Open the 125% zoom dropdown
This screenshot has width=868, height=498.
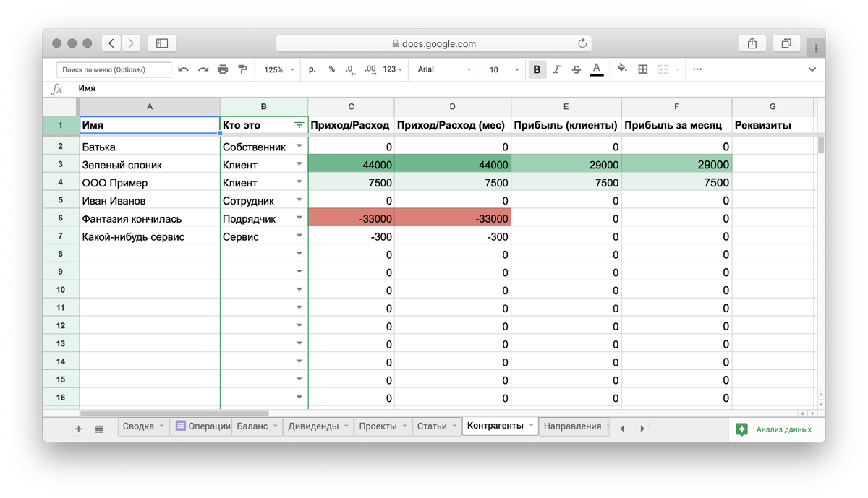pyautogui.click(x=279, y=69)
